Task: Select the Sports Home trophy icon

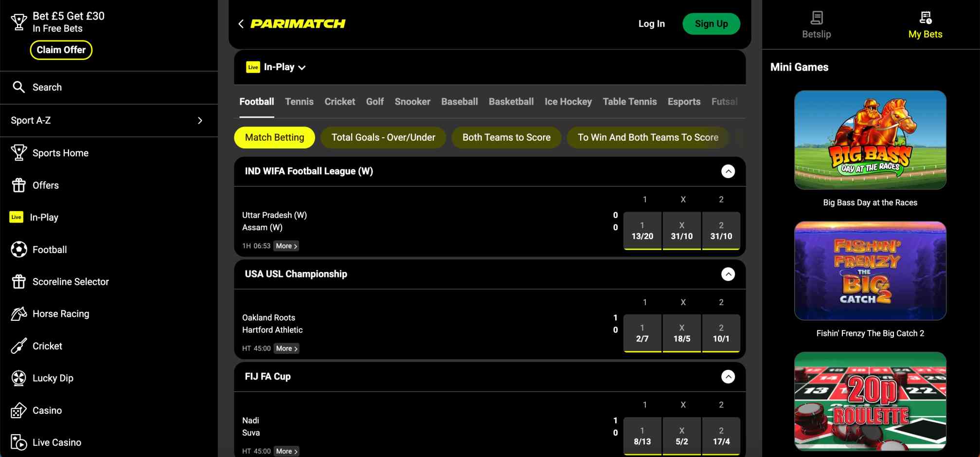Action: point(18,152)
